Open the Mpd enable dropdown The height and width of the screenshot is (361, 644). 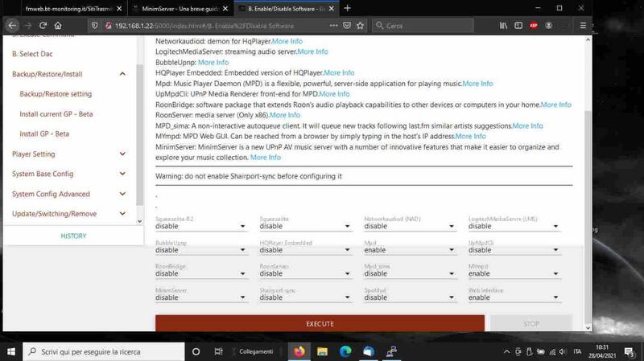click(409, 250)
